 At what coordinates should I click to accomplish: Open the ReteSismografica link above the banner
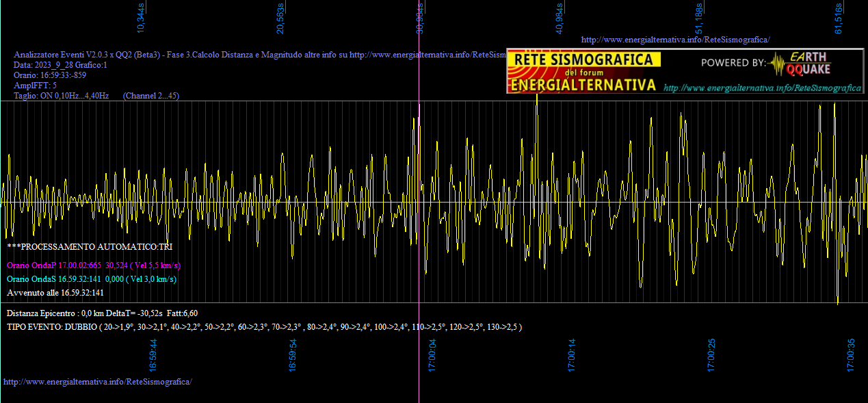pyautogui.click(x=675, y=40)
